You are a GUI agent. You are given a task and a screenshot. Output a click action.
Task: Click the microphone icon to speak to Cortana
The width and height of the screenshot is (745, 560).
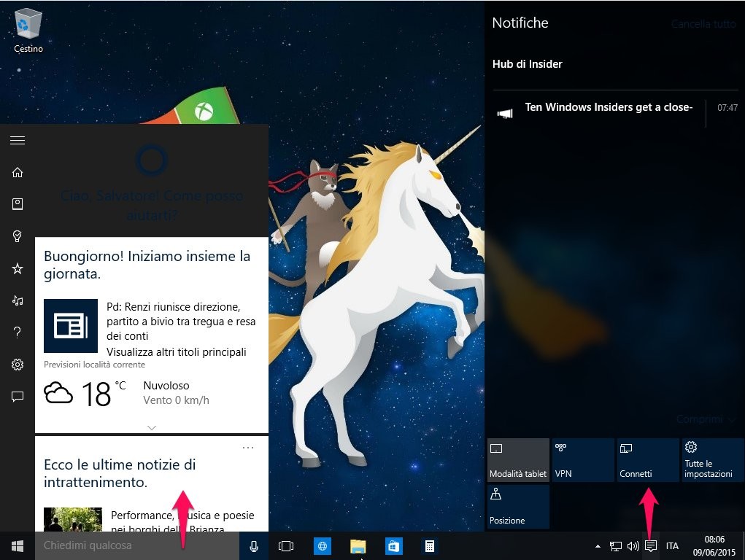pyautogui.click(x=253, y=545)
